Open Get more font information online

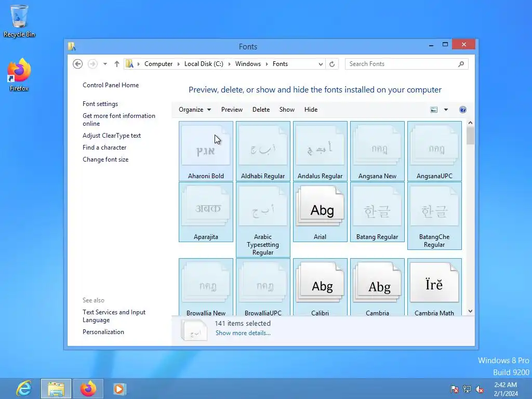click(x=119, y=119)
